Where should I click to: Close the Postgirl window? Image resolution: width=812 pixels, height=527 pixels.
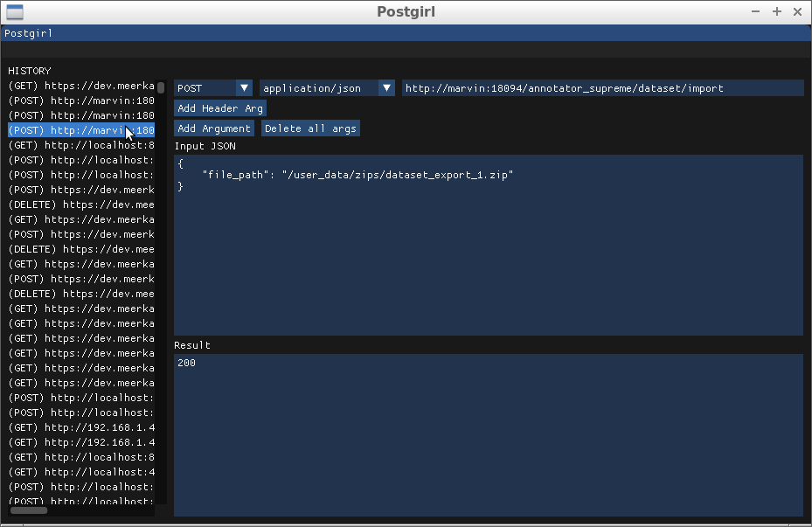[x=797, y=11]
